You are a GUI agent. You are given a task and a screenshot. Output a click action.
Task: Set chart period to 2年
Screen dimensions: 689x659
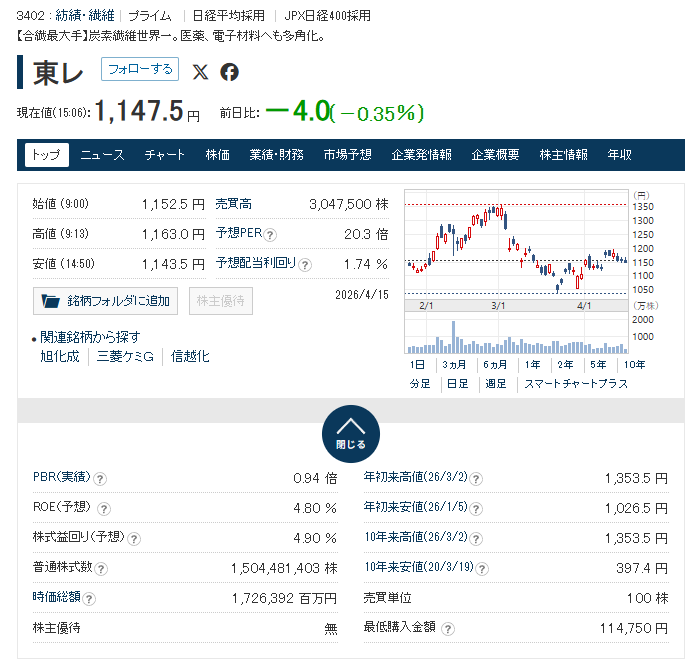[565, 365]
